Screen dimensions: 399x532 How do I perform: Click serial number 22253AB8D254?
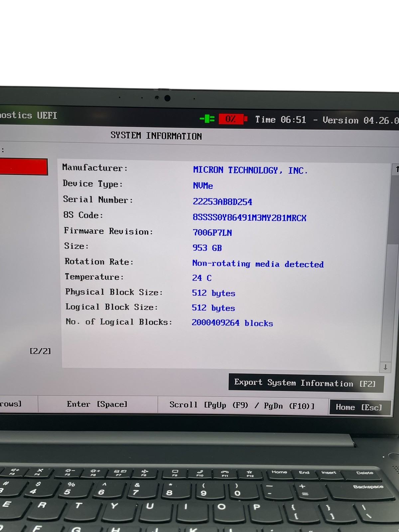[x=222, y=201]
